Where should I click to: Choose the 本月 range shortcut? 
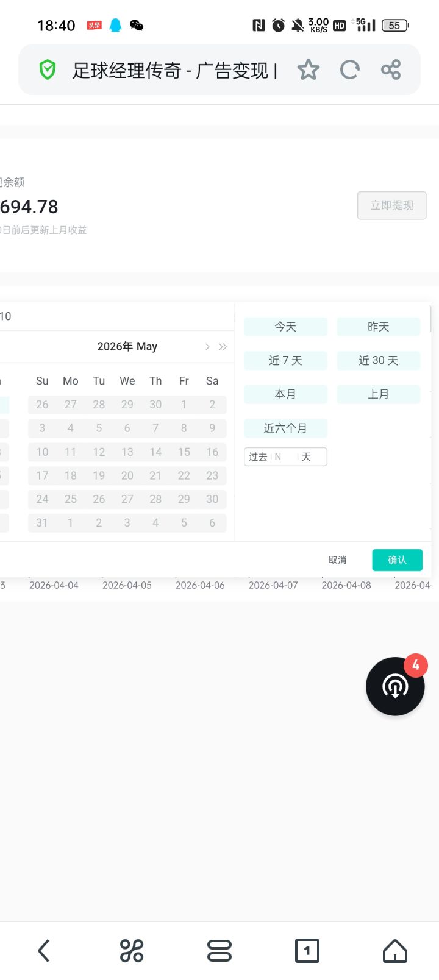285,394
